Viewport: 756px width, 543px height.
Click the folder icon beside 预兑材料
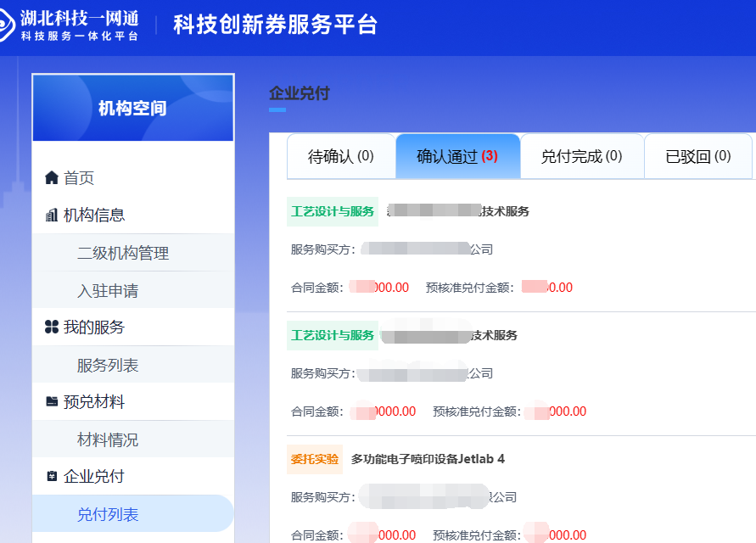[x=52, y=402]
